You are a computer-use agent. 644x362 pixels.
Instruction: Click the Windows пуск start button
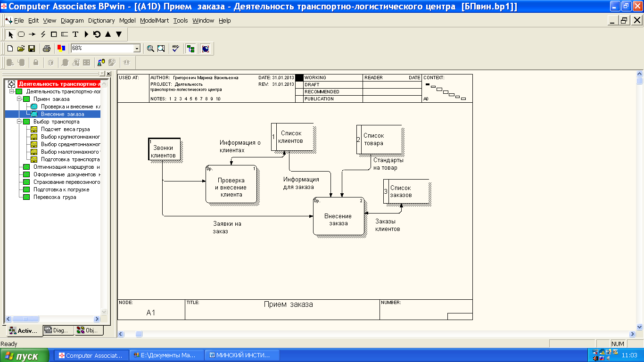click(x=25, y=356)
